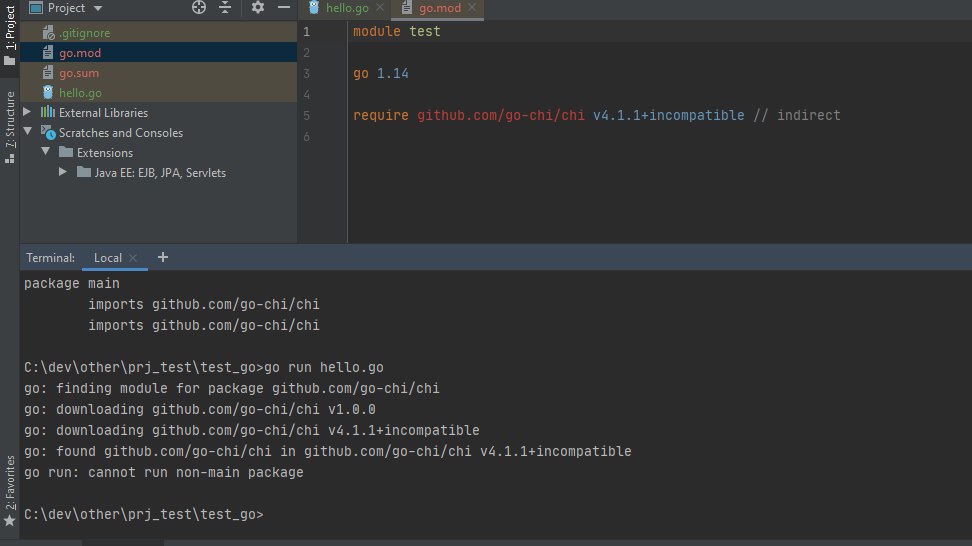Viewport: 972px width, 546px height.
Task: Expand Java EE: EJB, JPA, Servlets folder
Action: 63,172
